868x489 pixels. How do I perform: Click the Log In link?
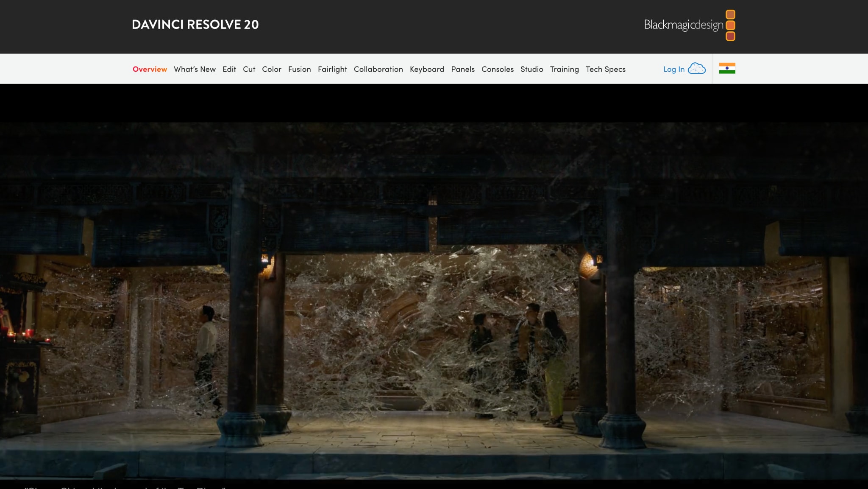(x=674, y=69)
